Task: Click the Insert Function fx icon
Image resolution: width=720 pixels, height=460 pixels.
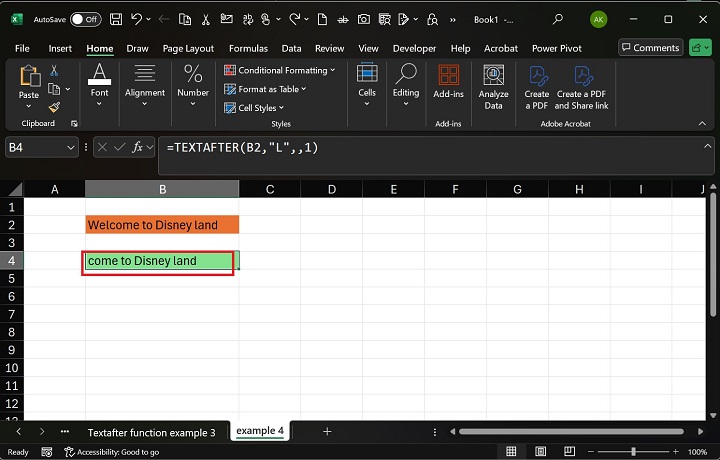Action: click(138, 147)
